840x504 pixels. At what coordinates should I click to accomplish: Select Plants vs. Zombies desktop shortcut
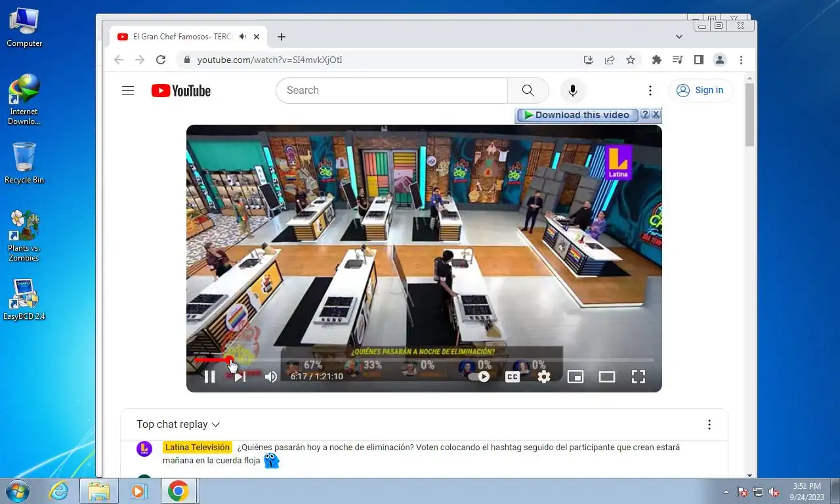tap(24, 236)
